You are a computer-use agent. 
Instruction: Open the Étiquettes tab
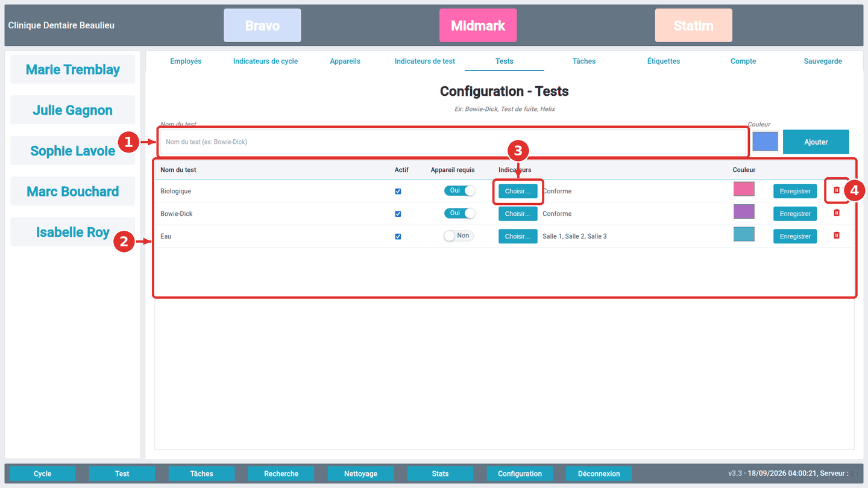(664, 61)
